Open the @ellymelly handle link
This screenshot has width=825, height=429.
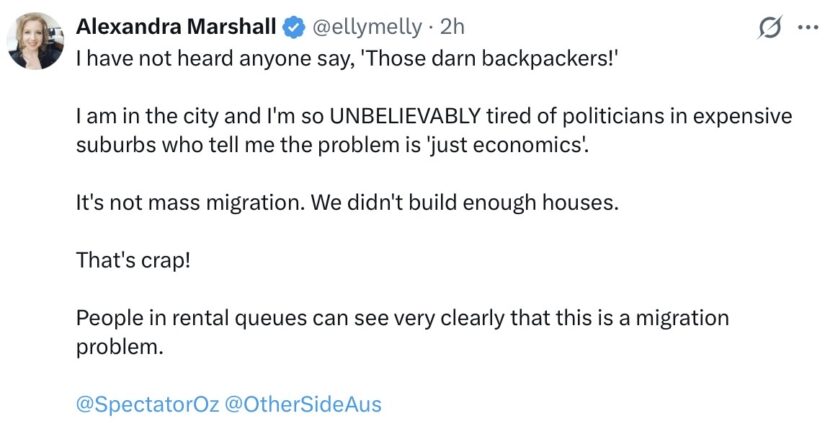coord(367,27)
